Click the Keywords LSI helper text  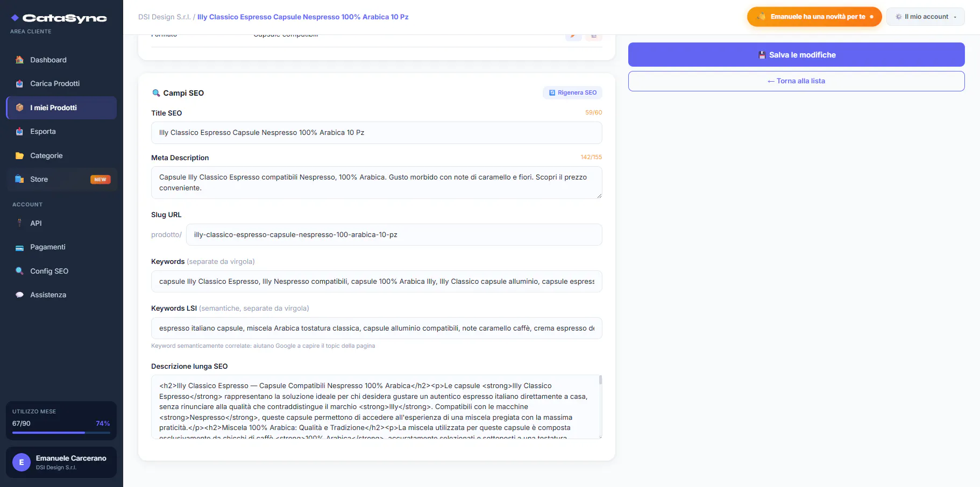[x=263, y=346]
